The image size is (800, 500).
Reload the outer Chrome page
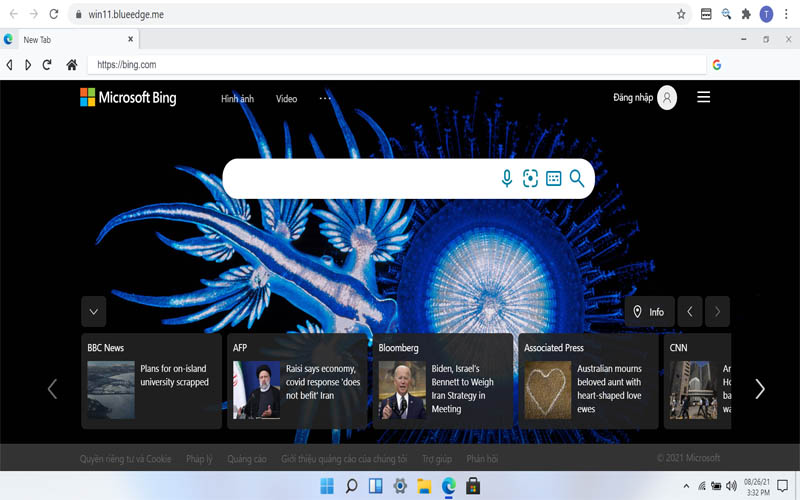pyautogui.click(x=54, y=14)
